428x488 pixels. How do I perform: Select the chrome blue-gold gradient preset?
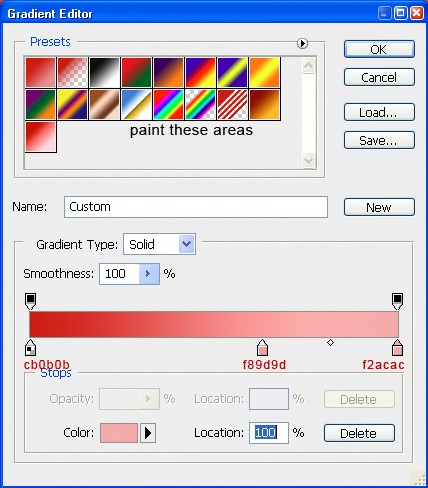coord(136,104)
